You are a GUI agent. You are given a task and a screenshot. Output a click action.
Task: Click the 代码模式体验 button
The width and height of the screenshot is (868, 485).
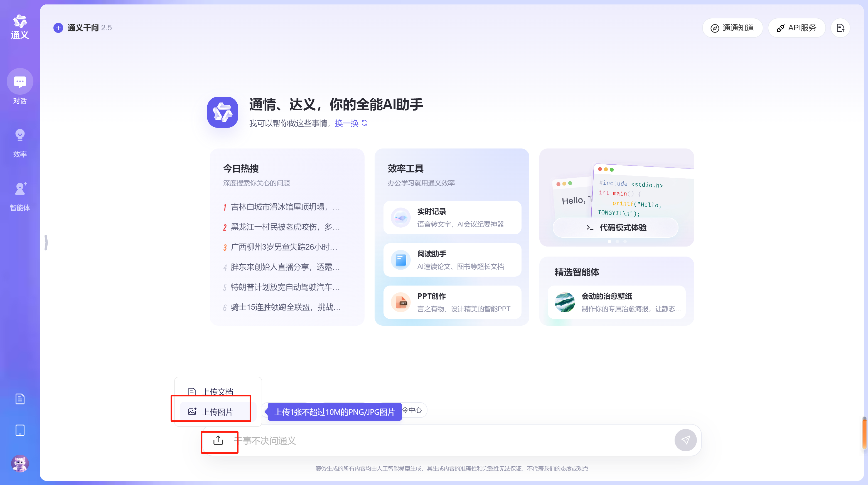tap(616, 228)
